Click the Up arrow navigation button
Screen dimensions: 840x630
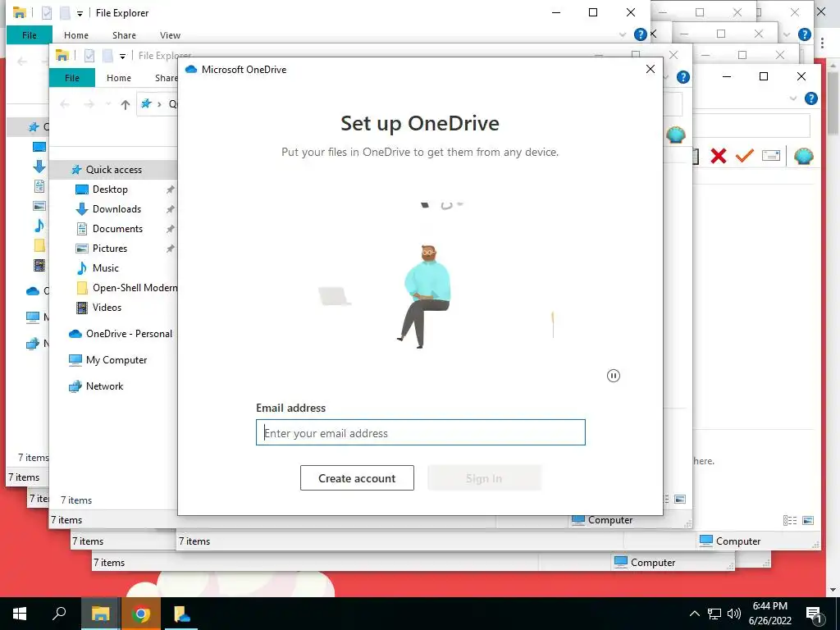pos(125,104)
